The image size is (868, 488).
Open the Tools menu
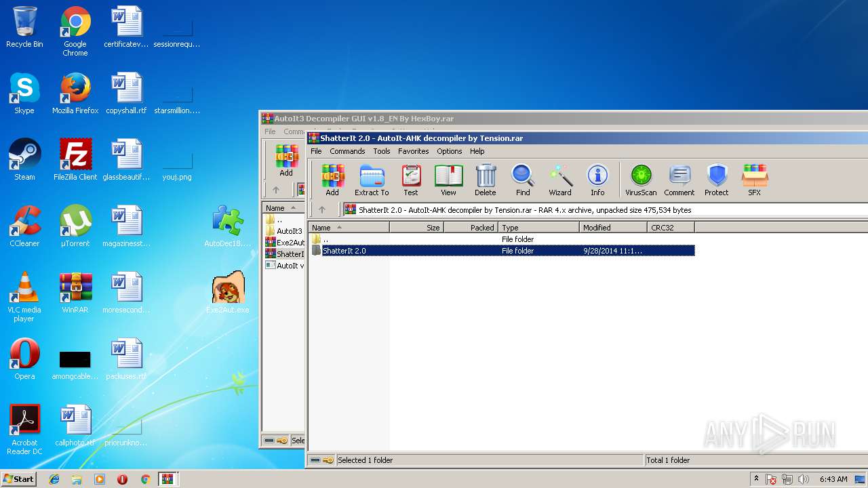[382, 151]
